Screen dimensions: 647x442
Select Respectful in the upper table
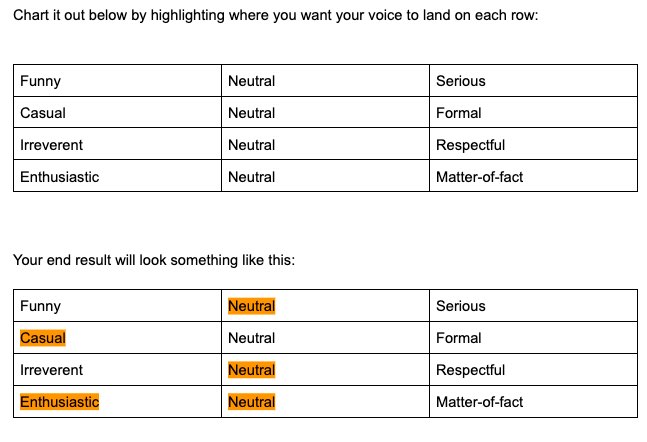tap(470, 145)
